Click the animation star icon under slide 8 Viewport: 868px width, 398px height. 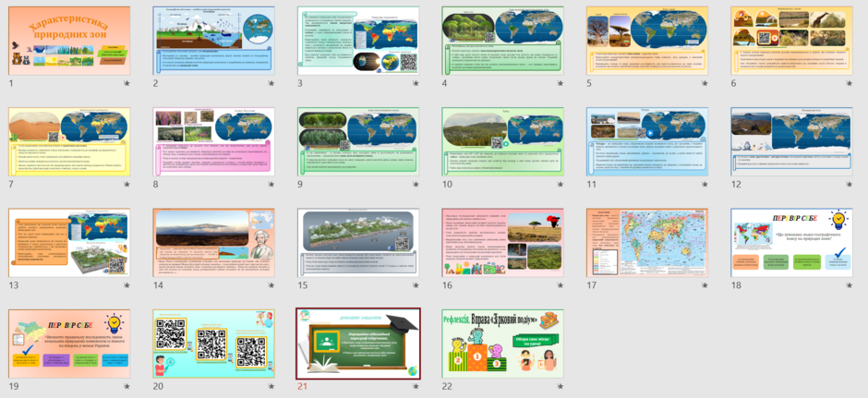coord(271,185)
